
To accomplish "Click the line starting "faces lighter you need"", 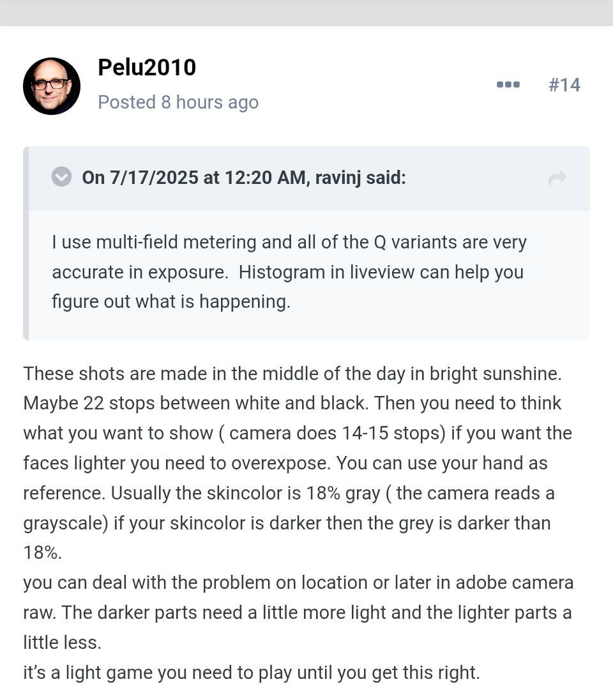I will pos(285,463).
